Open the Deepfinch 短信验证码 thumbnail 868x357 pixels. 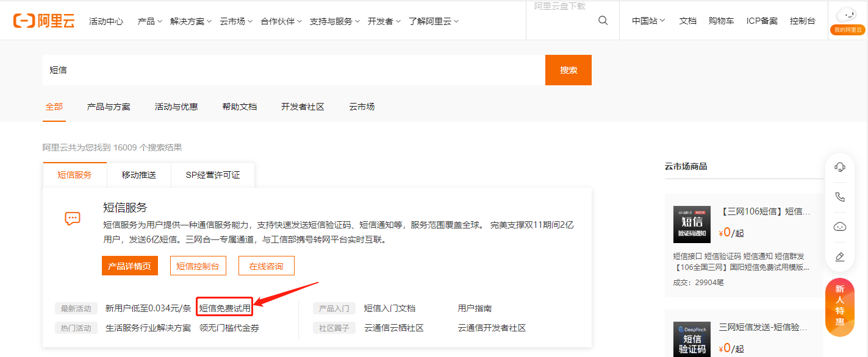692,339
